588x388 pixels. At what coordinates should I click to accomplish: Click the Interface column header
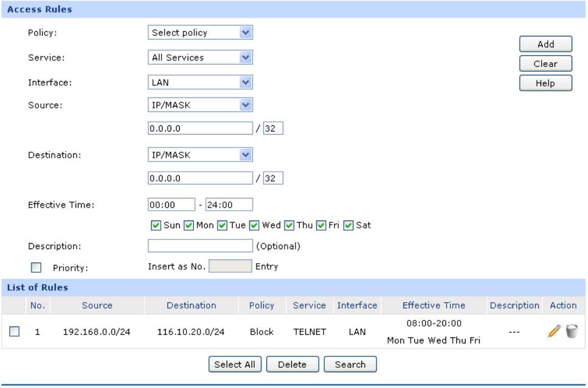click(357, 306)
